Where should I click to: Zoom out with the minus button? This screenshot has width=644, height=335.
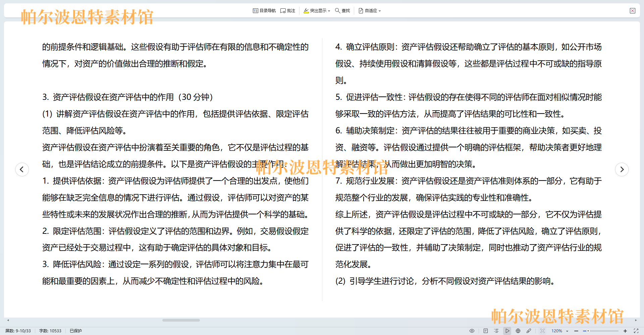pos(576,331)
